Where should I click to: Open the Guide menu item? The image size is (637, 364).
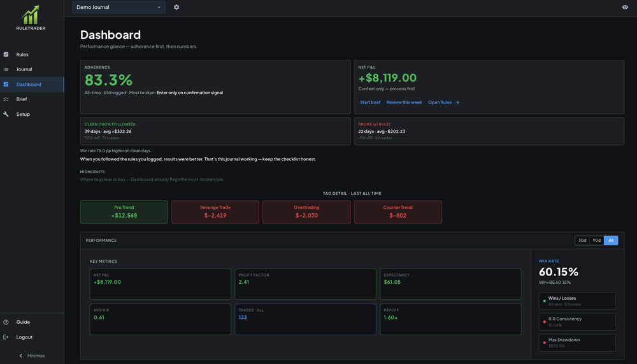tap(32, 322)
